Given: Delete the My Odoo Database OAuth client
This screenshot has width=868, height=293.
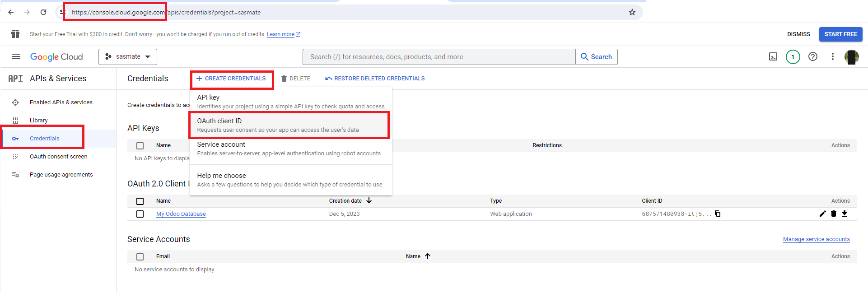Looking at the screenshot, I should coord(834,214).
